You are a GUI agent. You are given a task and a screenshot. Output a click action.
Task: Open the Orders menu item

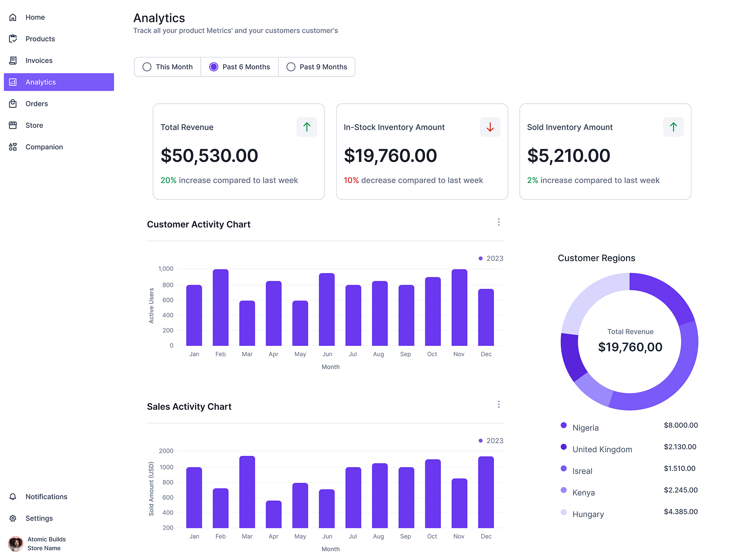coord(59,104)
